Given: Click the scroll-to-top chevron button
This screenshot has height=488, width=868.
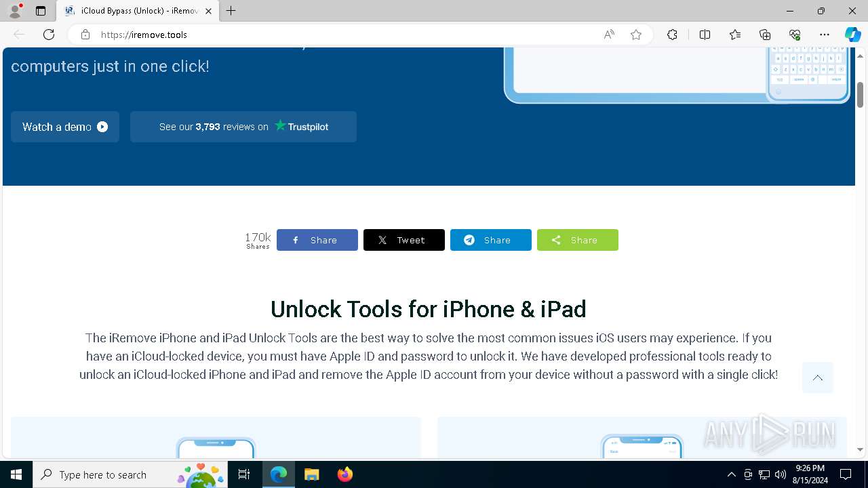Looking at the screenshot, I should [x=818, y=378].
